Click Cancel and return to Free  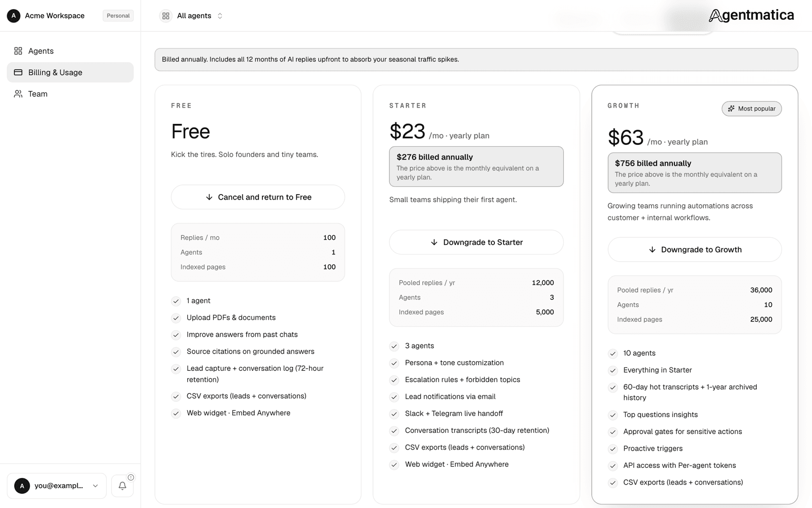click(258, 197)
